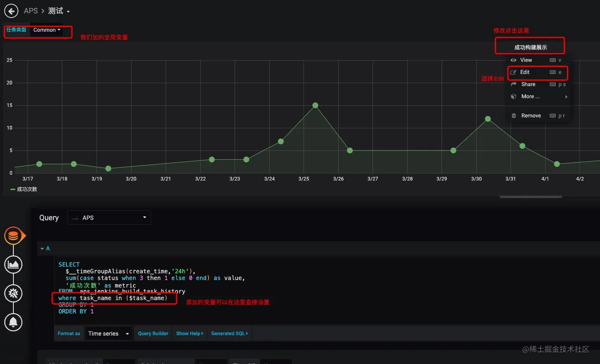Image resolution: width=600 pixels, height=364 pixels.
Task: Click the trash icon for Remove
Action: click(x=513, y=116)
